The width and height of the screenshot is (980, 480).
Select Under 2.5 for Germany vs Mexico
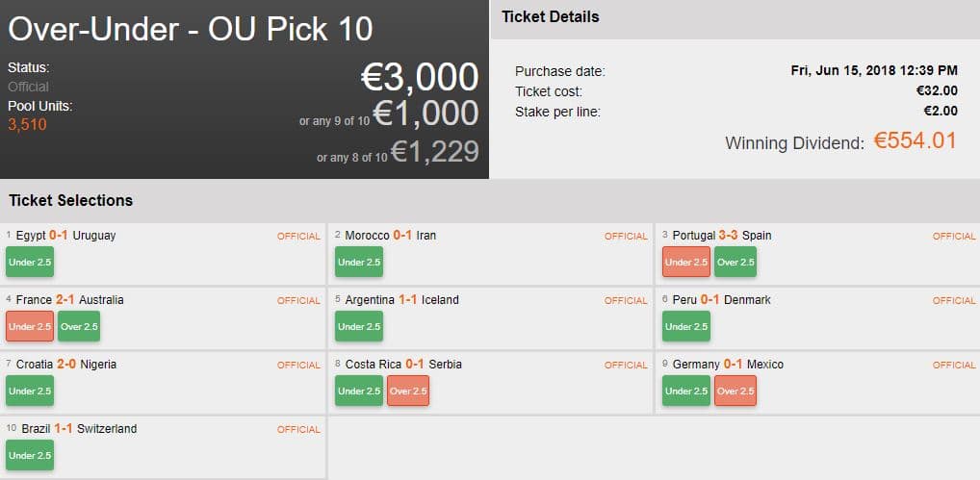coord(686,391)
